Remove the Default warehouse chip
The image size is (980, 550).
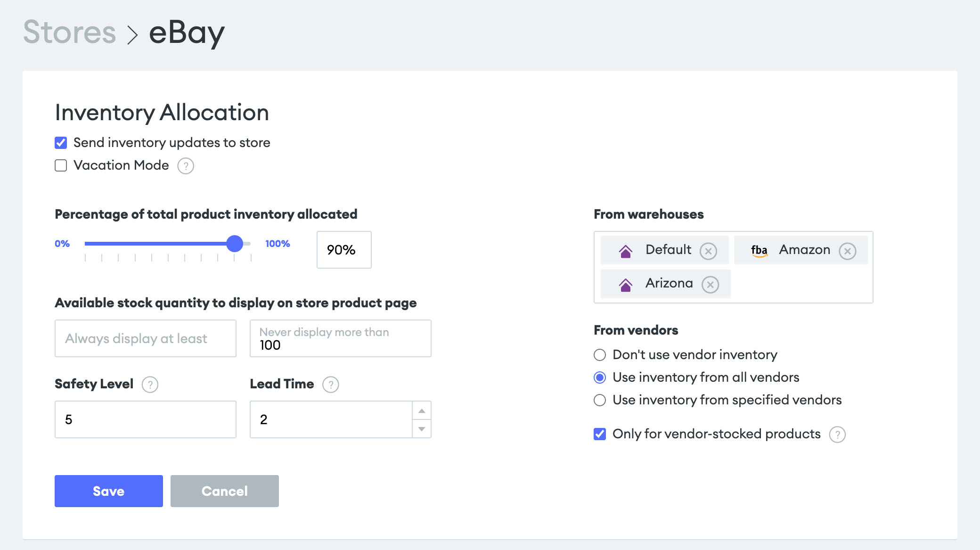(x=709, y=251)
